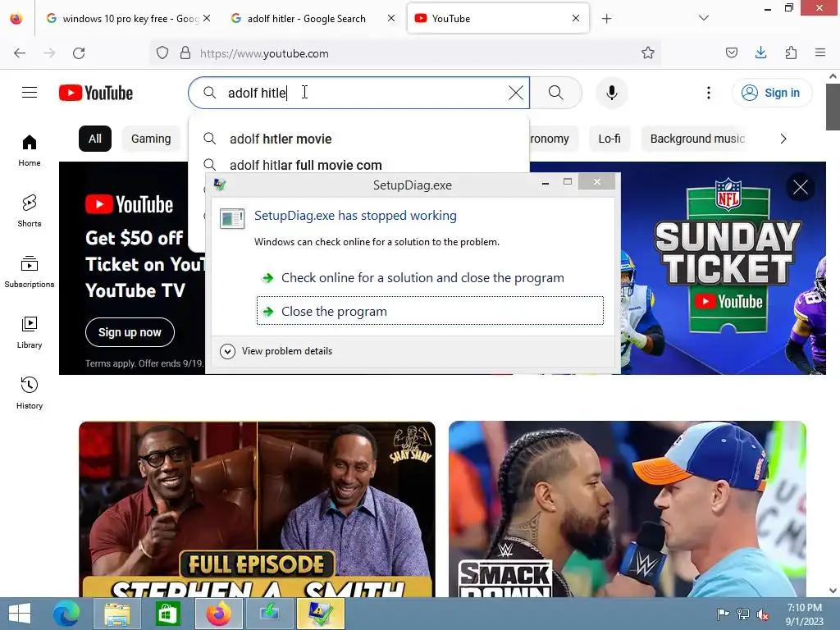Go to Home in the YouTube sidebar
The width and height of the screenshot is (840, 630).
[30, 151]
